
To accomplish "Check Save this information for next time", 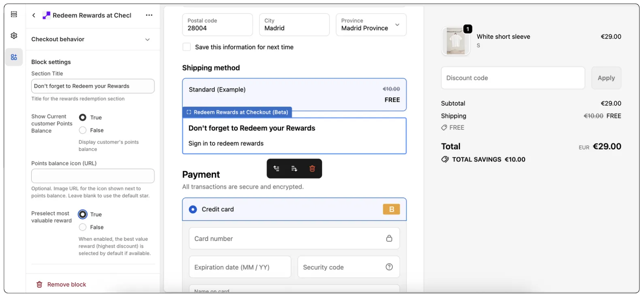I will pos(187,47).
